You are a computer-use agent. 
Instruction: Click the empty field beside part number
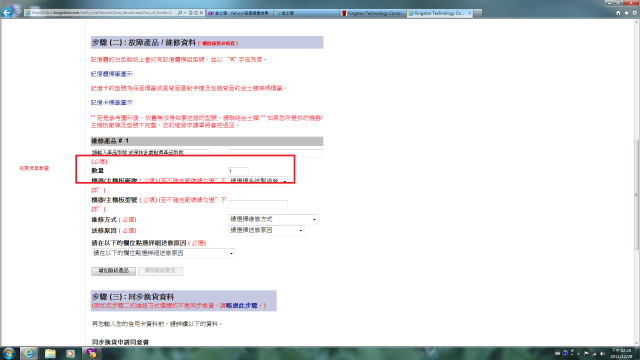point(275,153)
